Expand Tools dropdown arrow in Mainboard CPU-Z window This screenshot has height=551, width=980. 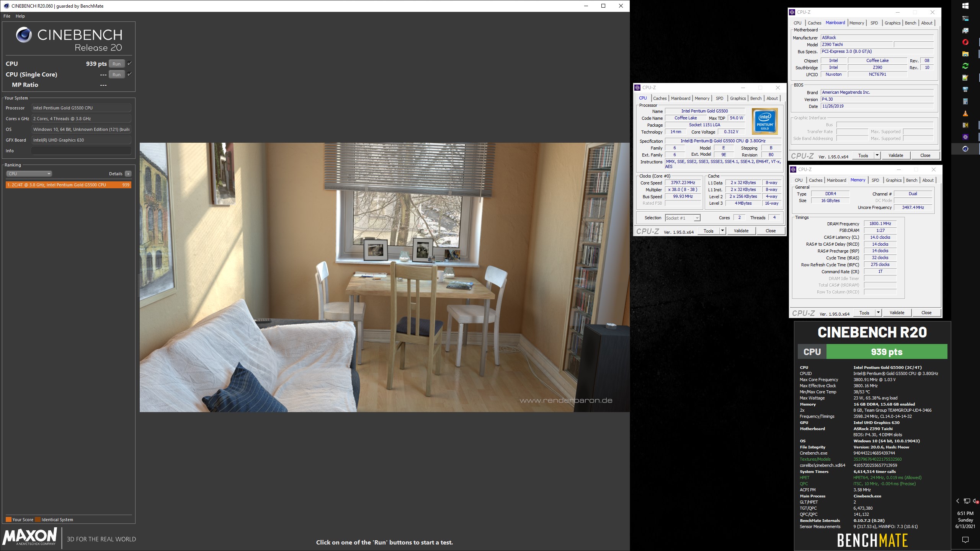877,155
